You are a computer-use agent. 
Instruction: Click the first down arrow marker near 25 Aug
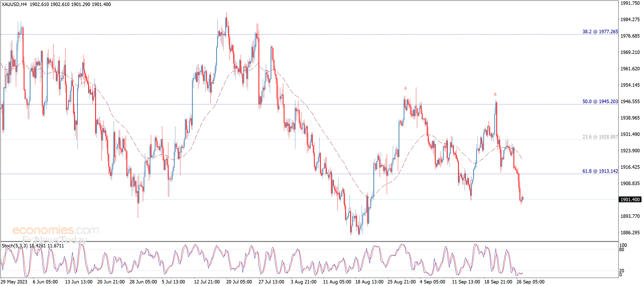click(405, 89)
